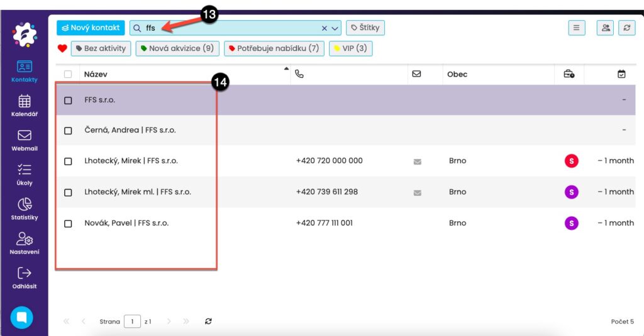
Task: Click purple S avatar in Lhotecký, Mirek ml. row
Action: click(571, 192)
